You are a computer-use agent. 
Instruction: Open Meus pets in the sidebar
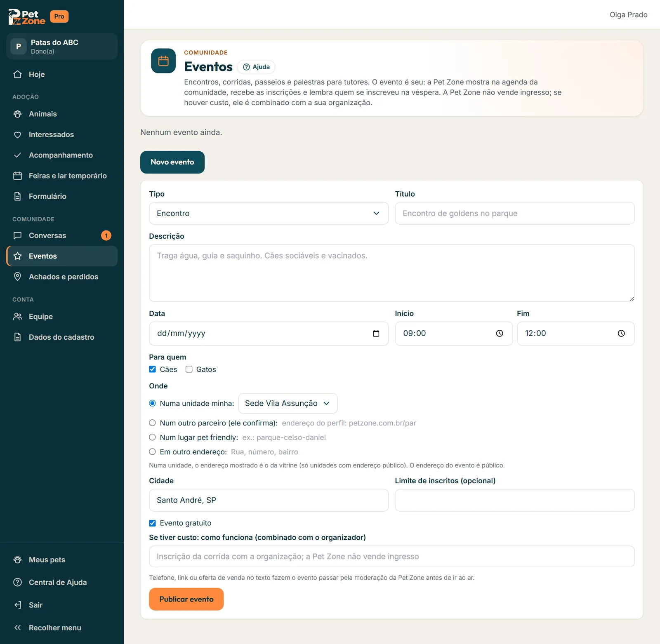[x=62, y=559]
